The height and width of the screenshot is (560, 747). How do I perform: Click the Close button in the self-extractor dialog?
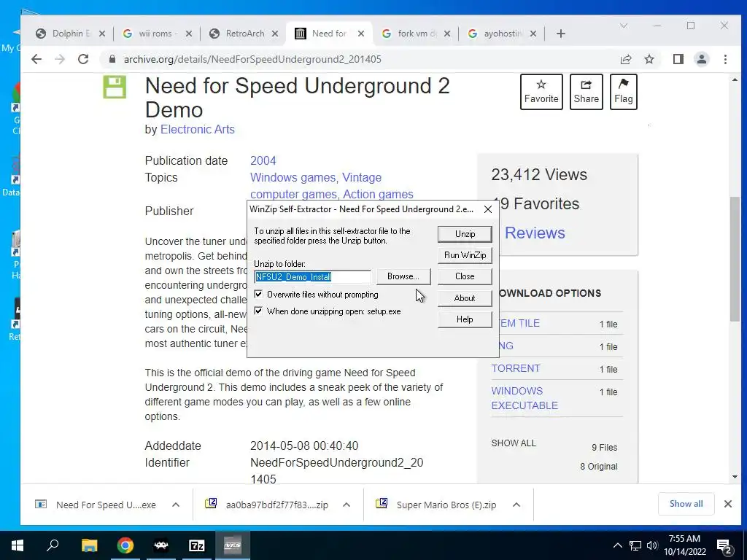[x=465, y=276]
